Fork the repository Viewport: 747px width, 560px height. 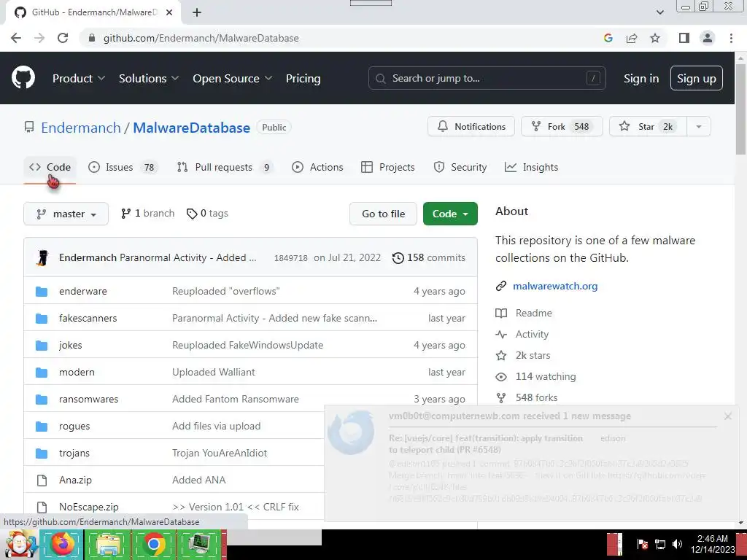click(x=562, y=127)
